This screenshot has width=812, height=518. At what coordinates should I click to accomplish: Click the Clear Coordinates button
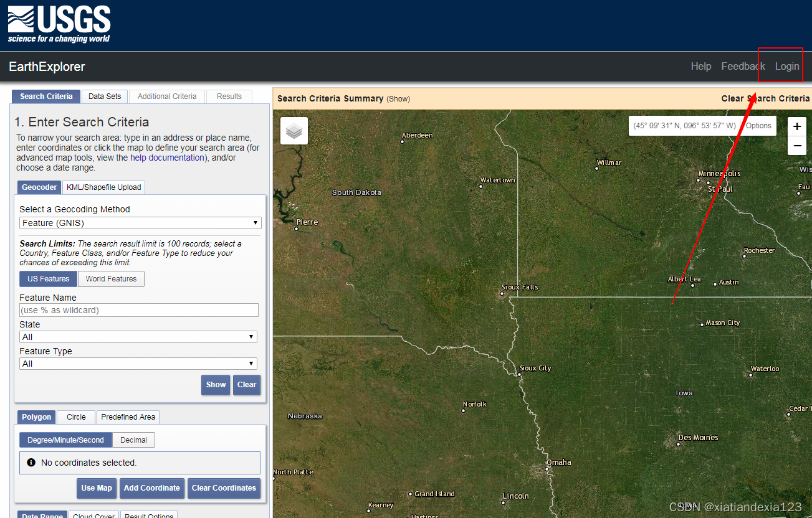click(224, 488)
